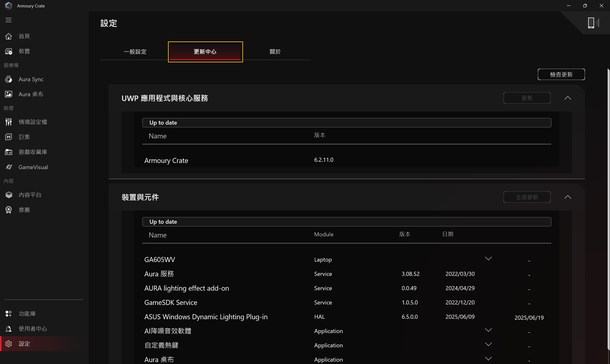Open the Device (裝置) sidebar icon
This screenshot has height=364, width=610.
click(9, 51)
